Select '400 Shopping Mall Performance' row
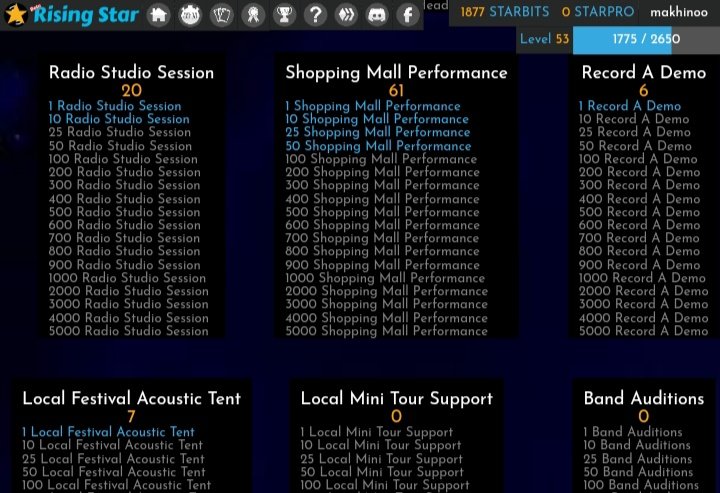Image resolution: width=720 pixels, height=493 pixels. (x=382, y=199)
